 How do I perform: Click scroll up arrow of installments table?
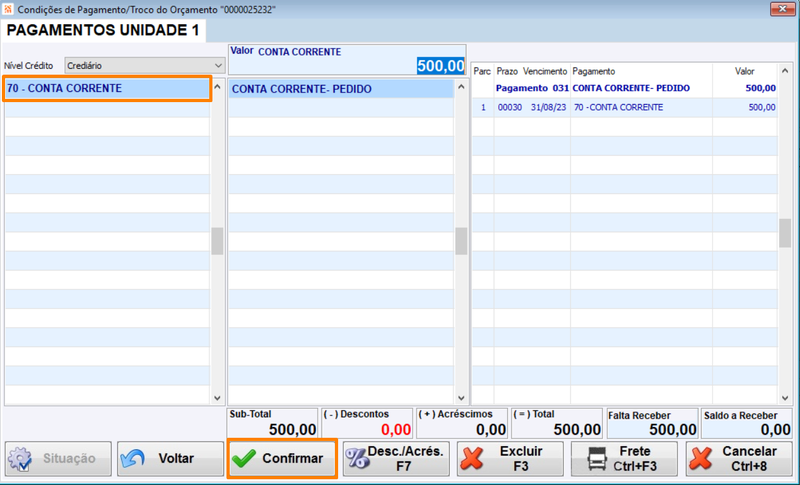tap(785, 71)
